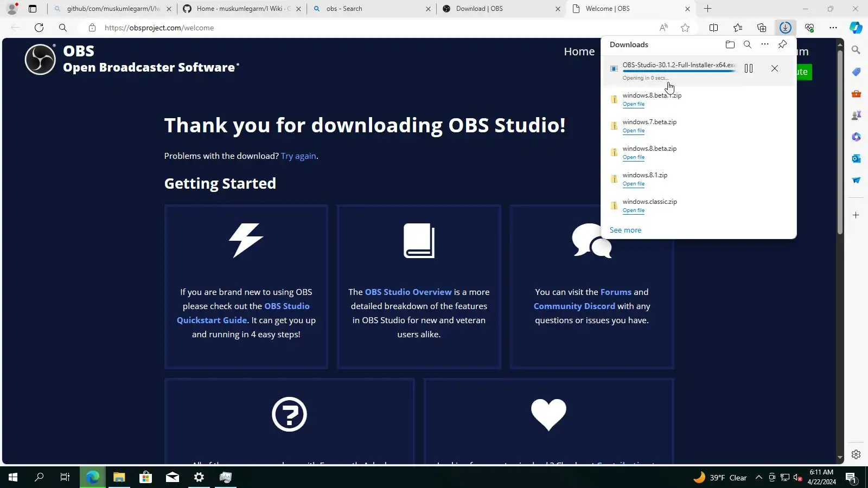Open Microsoft Store from the taskbar

[x=145, y=477]
